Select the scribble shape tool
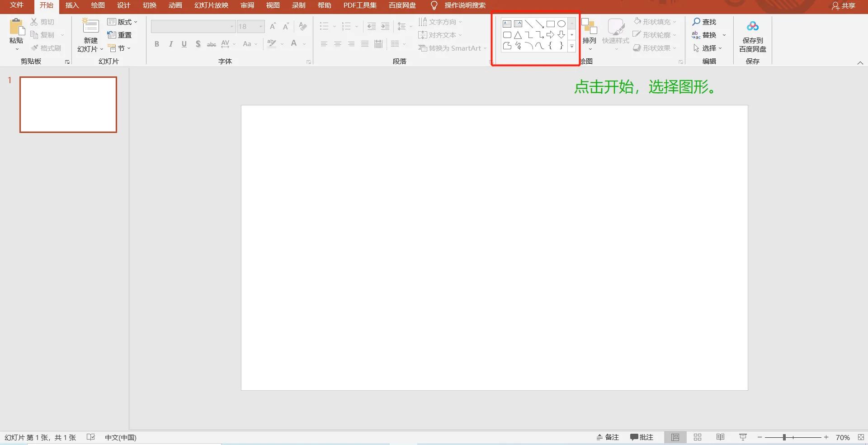Image resolution: width=868 pixels, height=445 pixels. tap(518, 46)
